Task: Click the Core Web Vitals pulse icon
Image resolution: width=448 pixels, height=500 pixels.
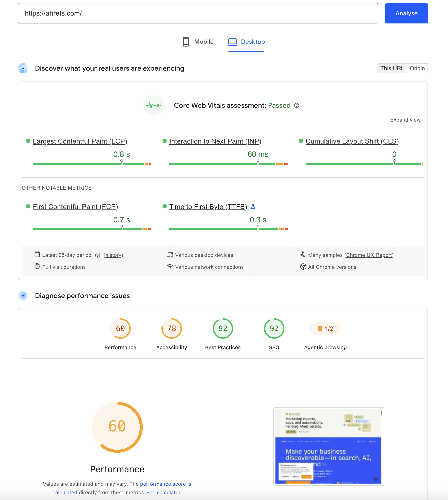Action: coord(154,106)
